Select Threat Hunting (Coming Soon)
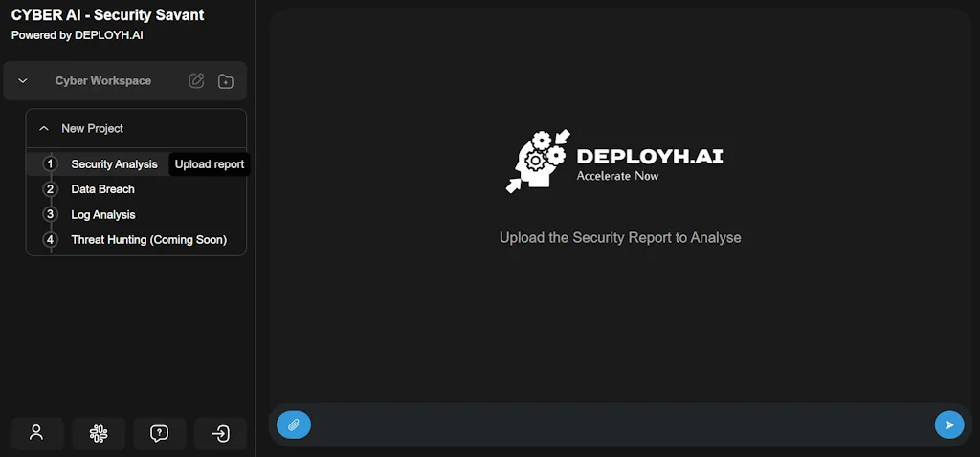Viewport: 980px width, 457px height. (148, 240)
